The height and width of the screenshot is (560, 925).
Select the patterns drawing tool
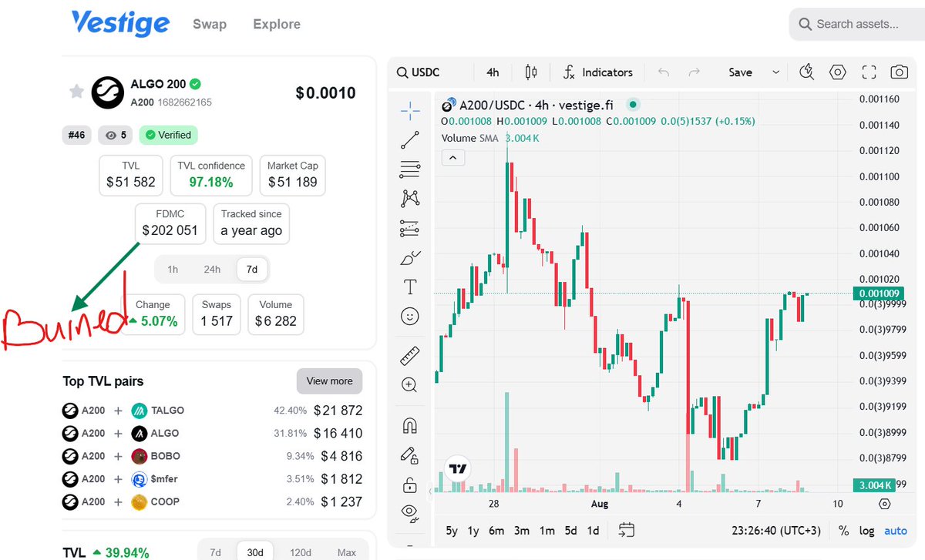pyautogui.click(x=410, y=198)
